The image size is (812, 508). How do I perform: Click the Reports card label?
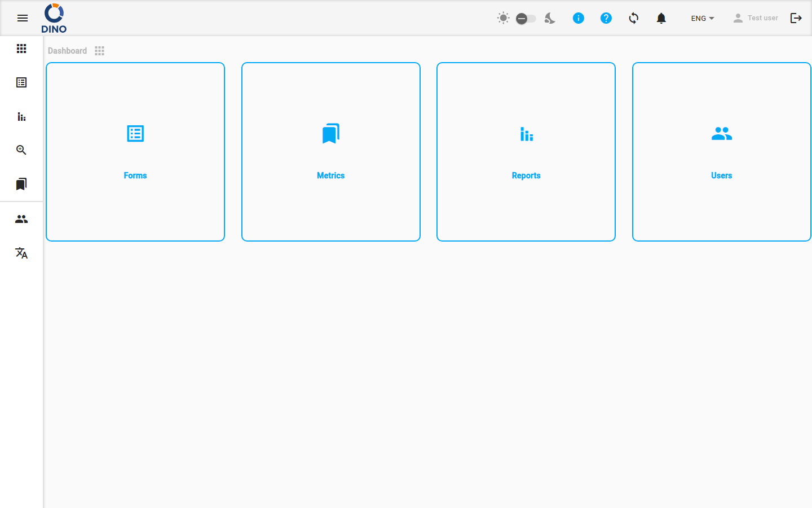click(526, 176)
